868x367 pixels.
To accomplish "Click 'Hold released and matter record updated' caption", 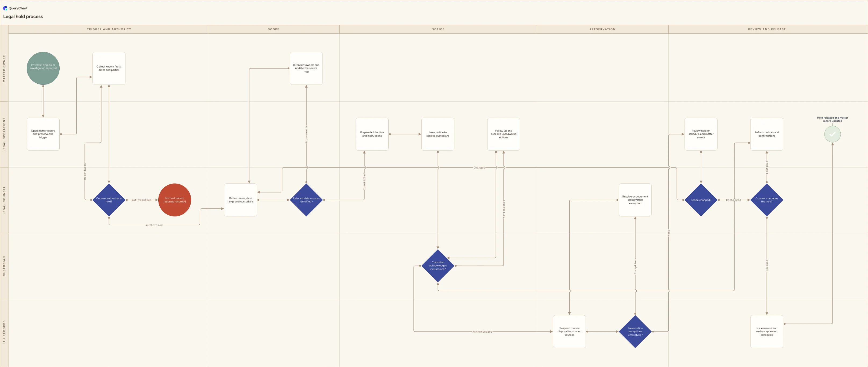I will (x=832, y=119).
